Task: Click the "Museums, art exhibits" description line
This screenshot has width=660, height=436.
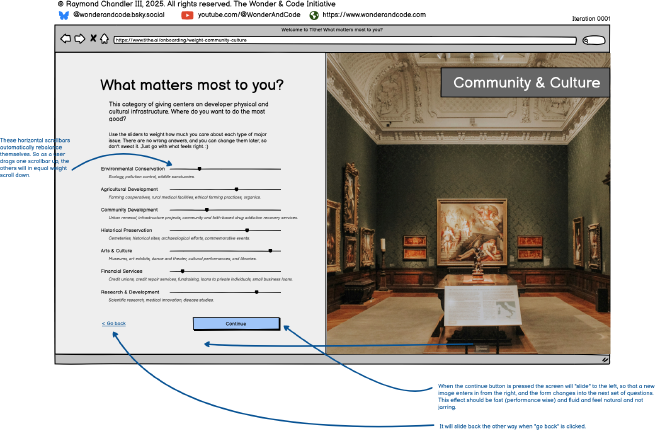Action: [182, 259]
